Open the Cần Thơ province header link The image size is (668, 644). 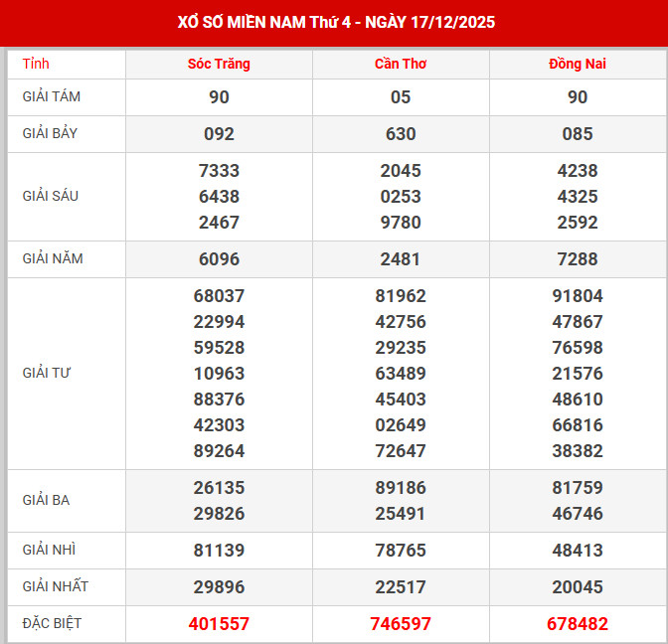tap(401, 64)
